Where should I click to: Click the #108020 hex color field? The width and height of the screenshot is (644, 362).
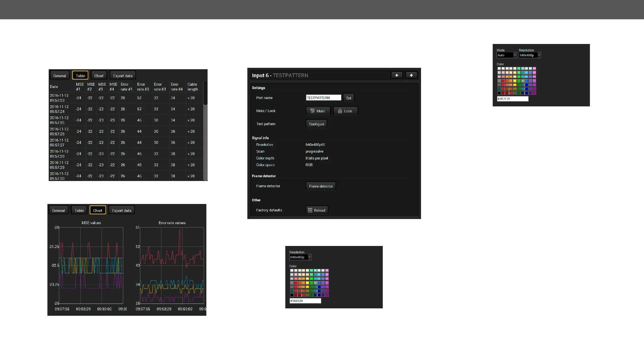305,301
